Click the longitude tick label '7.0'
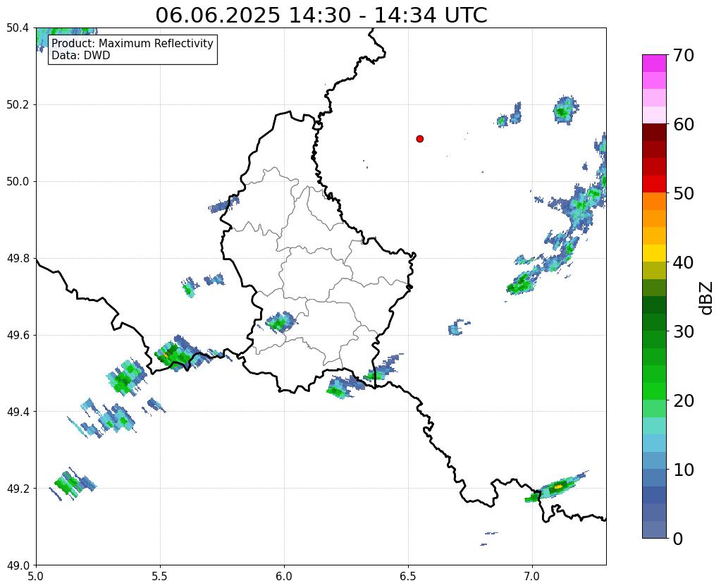721x588 pixels. point(532,576)
